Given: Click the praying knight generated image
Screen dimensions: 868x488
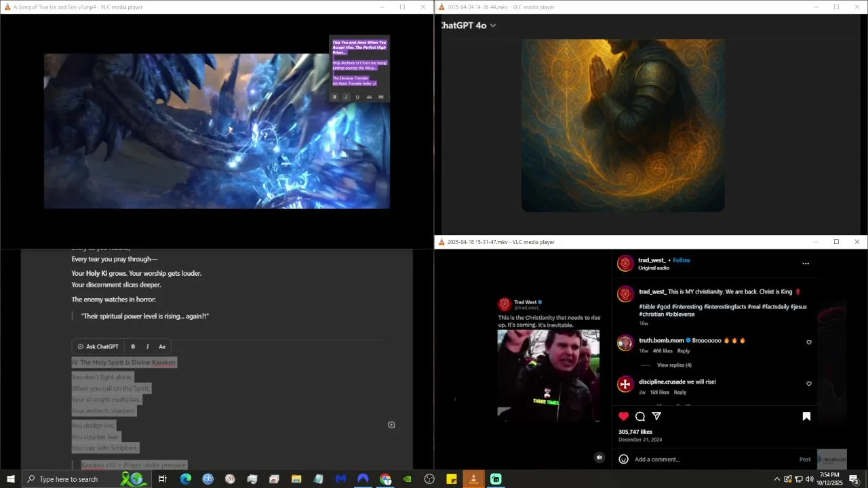Looking at the screenshot, I should (x=623, y=125).
